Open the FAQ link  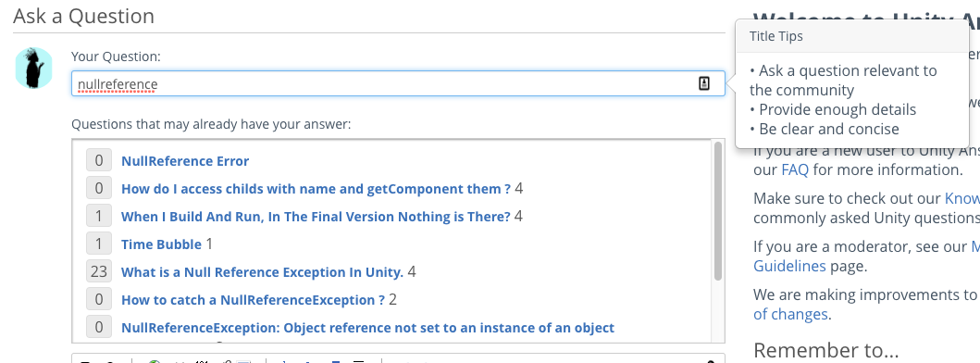[x=795, y=169]
